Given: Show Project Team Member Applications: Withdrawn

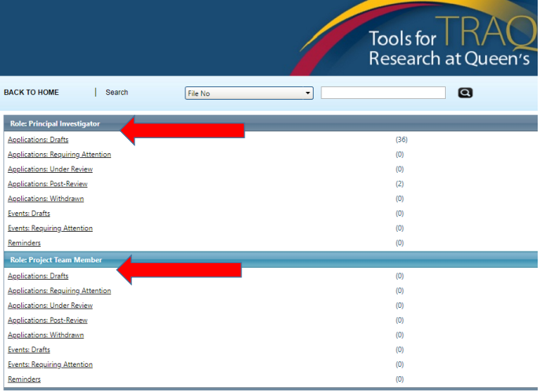Looking at the screenshot, I should tap(46, 335).
